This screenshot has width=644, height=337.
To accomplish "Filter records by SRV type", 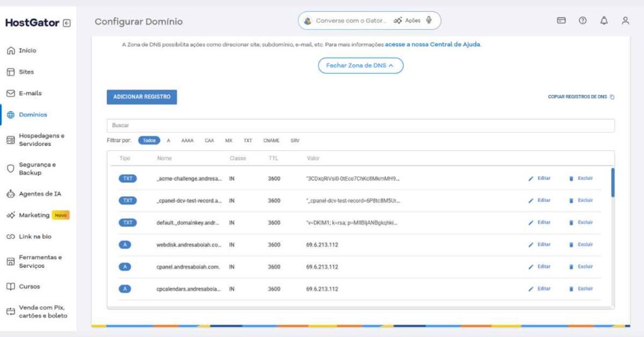I will pyautogui.click(x=295, y=140).
